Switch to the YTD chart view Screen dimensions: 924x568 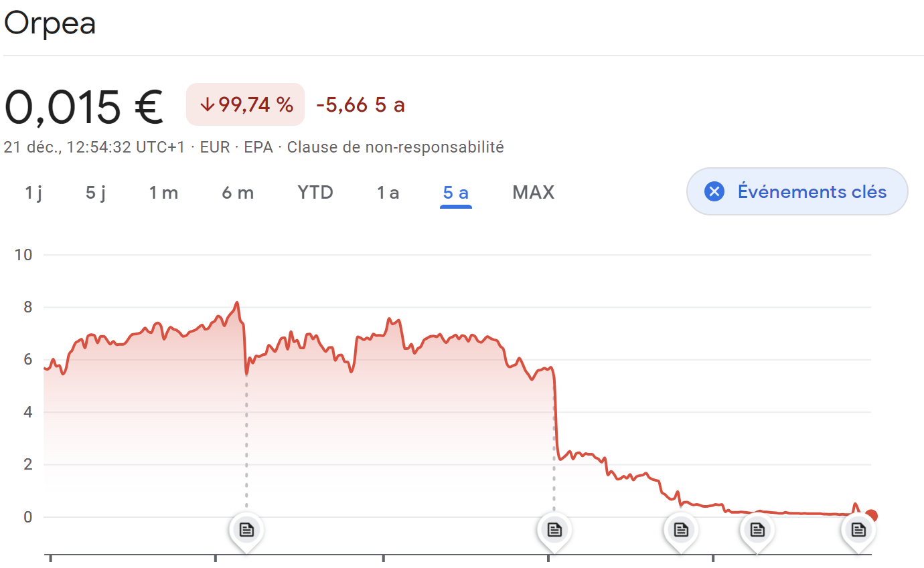click(315, 193)
